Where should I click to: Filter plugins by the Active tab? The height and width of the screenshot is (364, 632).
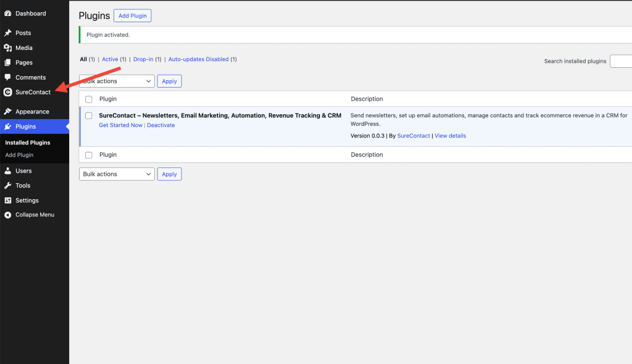coord(110,59)
